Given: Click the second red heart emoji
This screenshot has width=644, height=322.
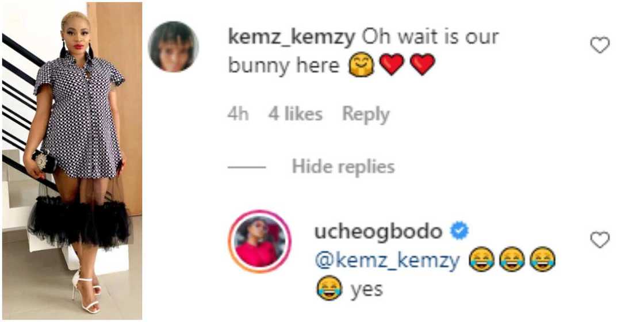Looking at the screenshot, I should click(x=423, y=66).
